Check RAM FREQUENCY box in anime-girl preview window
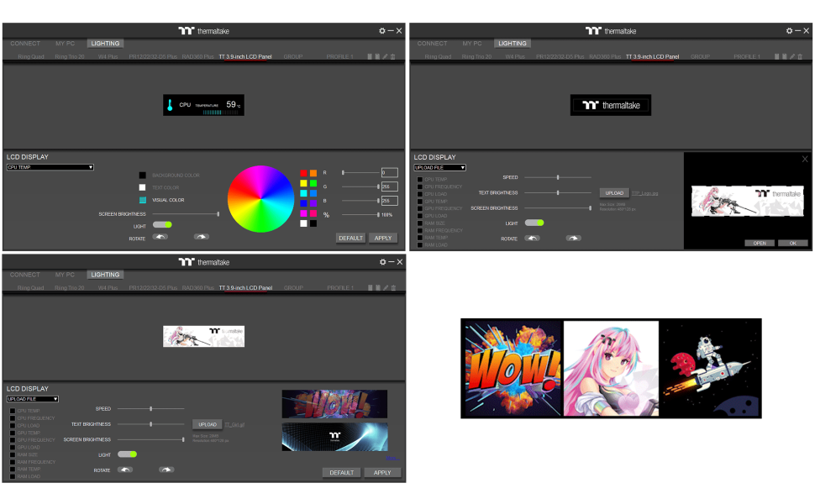This screenshot has height=504, width=815. 13,462
